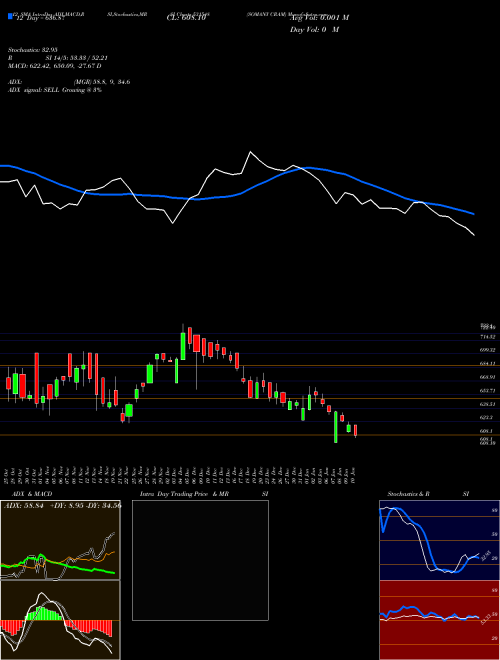Open the blue Stochastics oscillator panel
The image size is (500, 660).
(x=439, y=540)
